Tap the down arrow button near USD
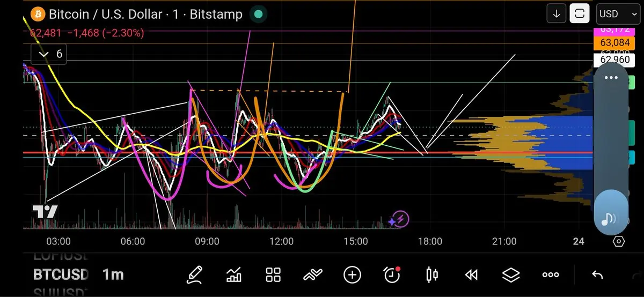Screen dimensions: 644x297 [557, 14]
